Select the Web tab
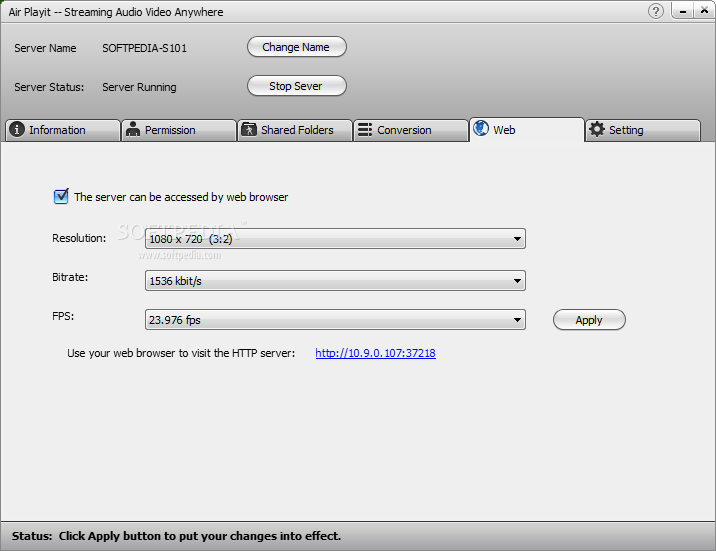 click(x=527, y=130)
